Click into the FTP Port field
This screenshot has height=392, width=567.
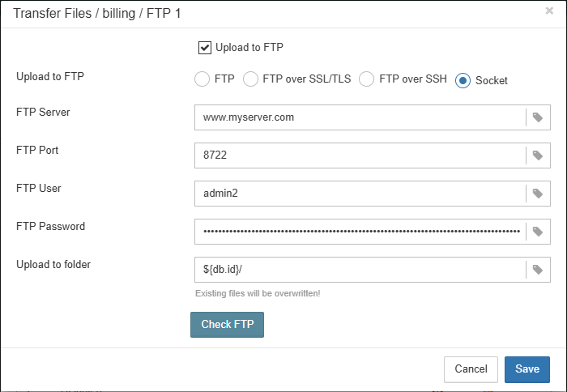(x=360, y=156)
